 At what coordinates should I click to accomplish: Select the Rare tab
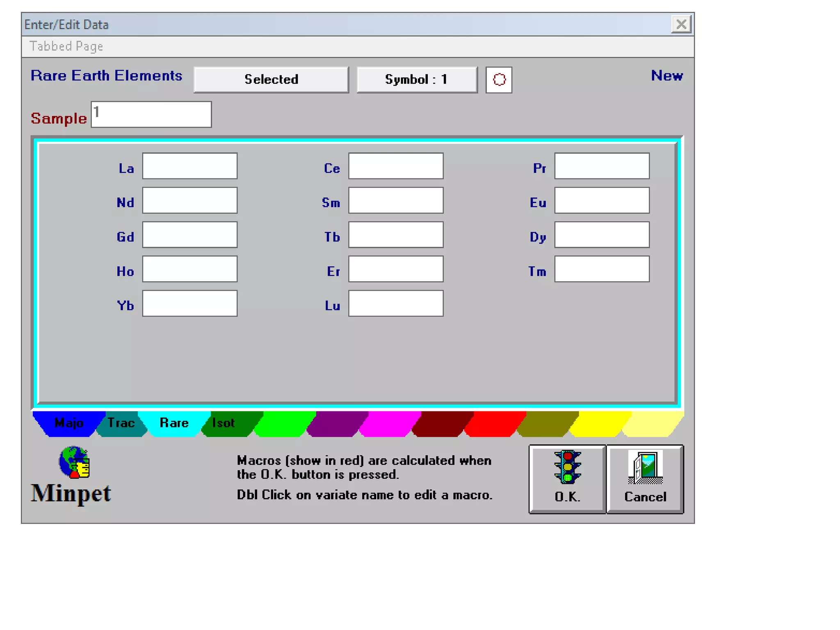pyautogui.click(x=174, y=423)
